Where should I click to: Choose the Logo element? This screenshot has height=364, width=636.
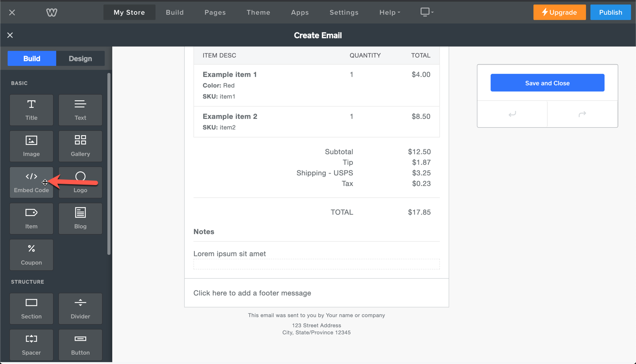pyautogui.click(x=80, y=182)
